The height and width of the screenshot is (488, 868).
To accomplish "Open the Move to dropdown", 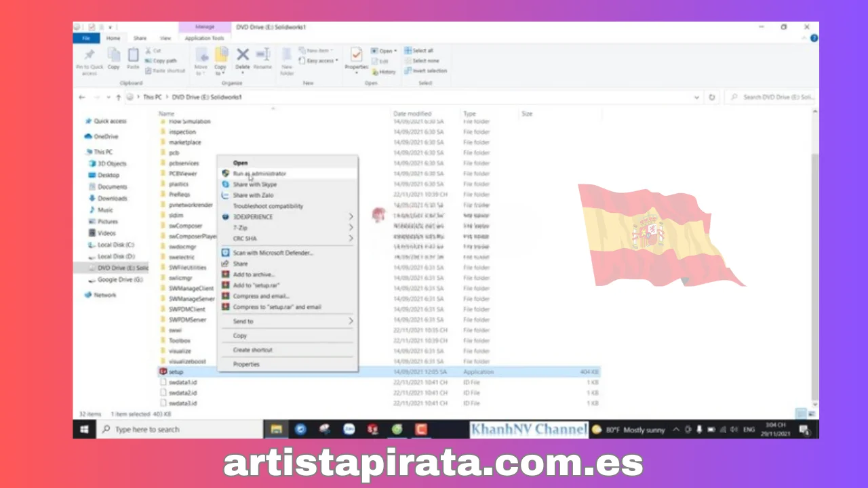I will 201,62.
